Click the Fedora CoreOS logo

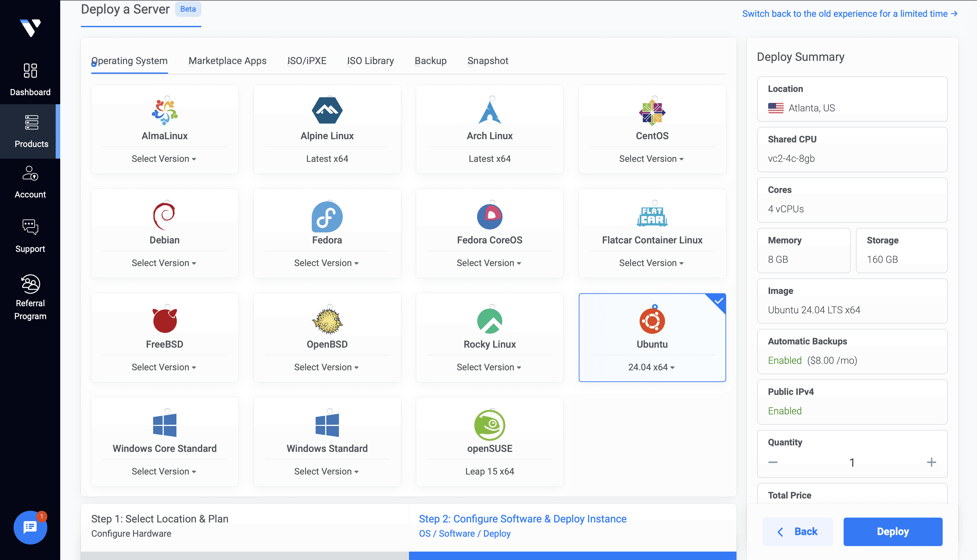(x=490, y=217)
